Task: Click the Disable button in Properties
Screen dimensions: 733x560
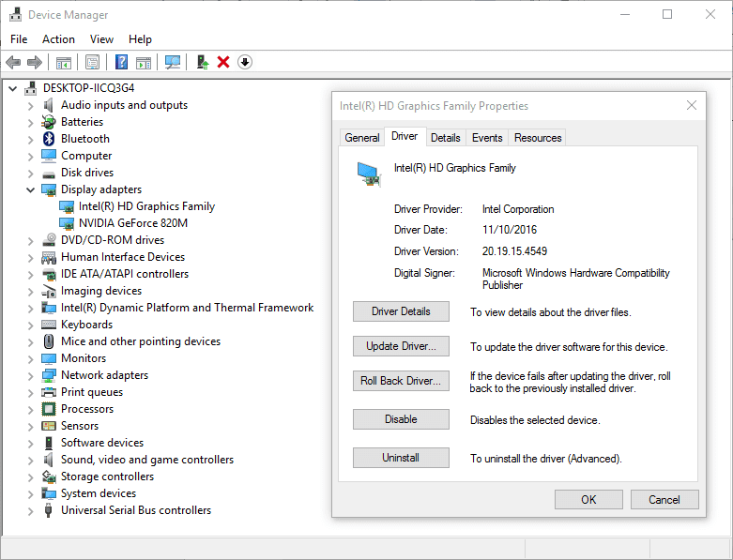Action: [x=401, y=419]
